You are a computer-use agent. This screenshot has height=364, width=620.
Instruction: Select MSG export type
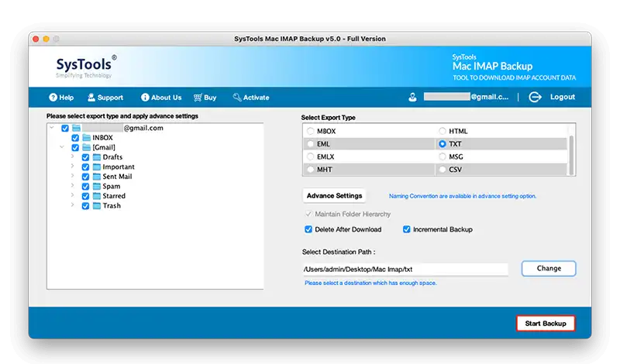(443, 156)
